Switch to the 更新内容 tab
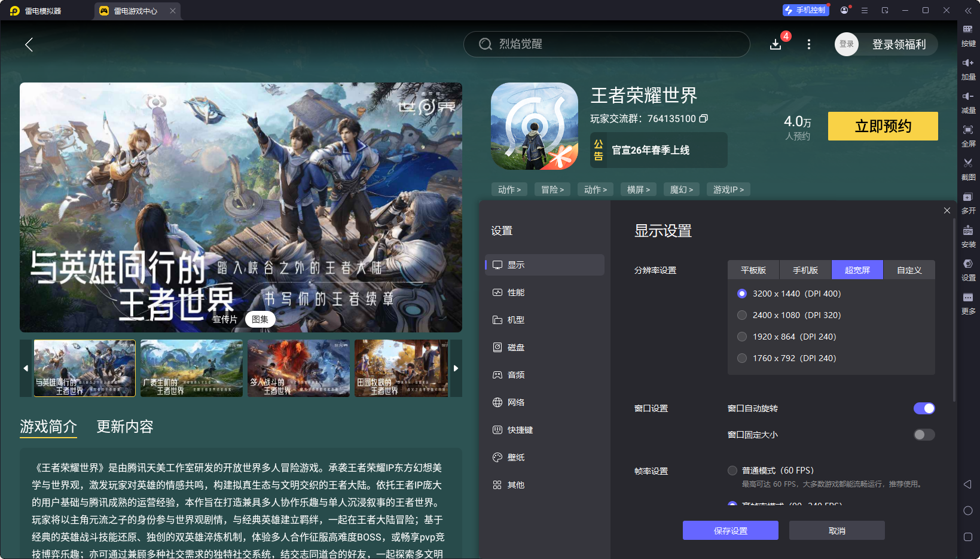The width and height of the screenshot is (980, 559). tap(124, 426)
